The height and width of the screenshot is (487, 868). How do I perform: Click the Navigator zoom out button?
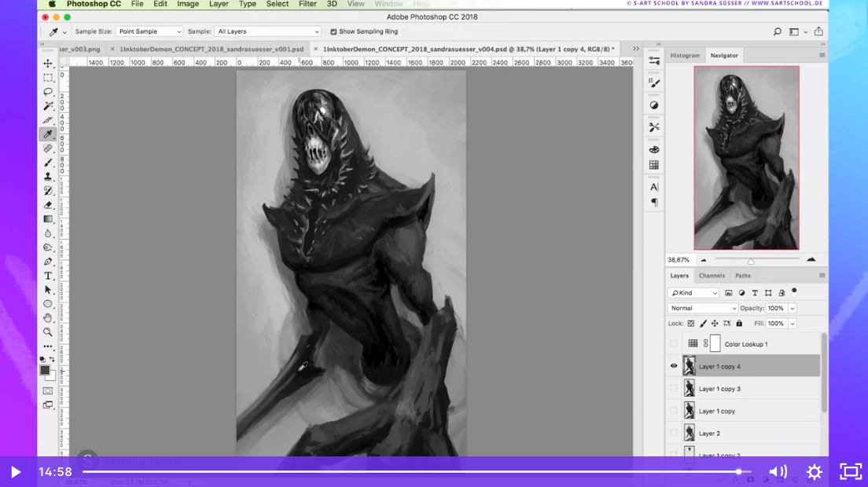[704, 260]
